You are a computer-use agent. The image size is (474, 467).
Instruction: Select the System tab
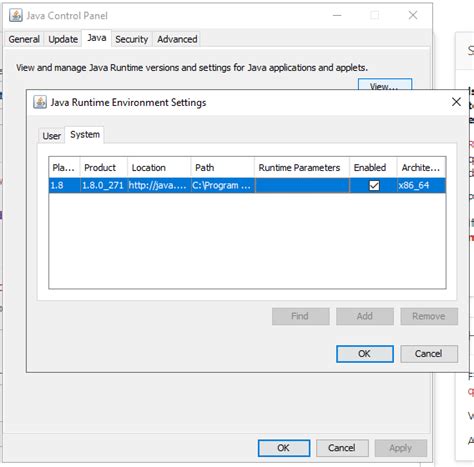click(85, 135)
